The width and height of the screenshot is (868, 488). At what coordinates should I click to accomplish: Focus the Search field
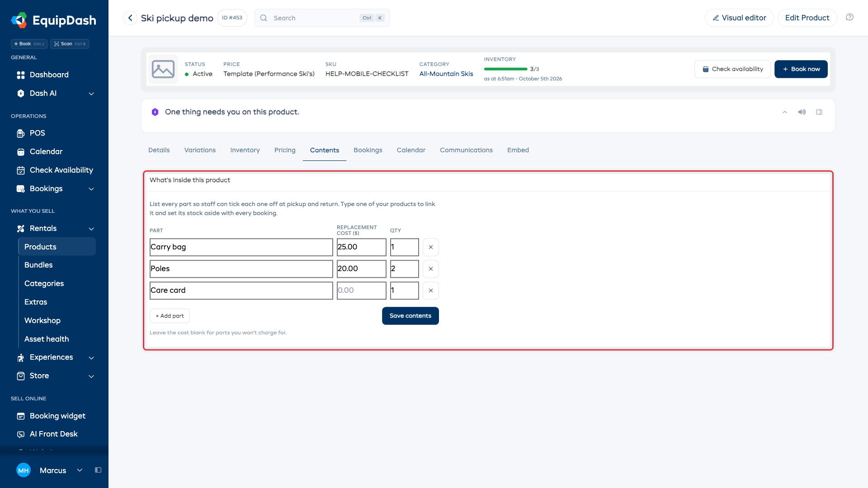tap(322, 18)
